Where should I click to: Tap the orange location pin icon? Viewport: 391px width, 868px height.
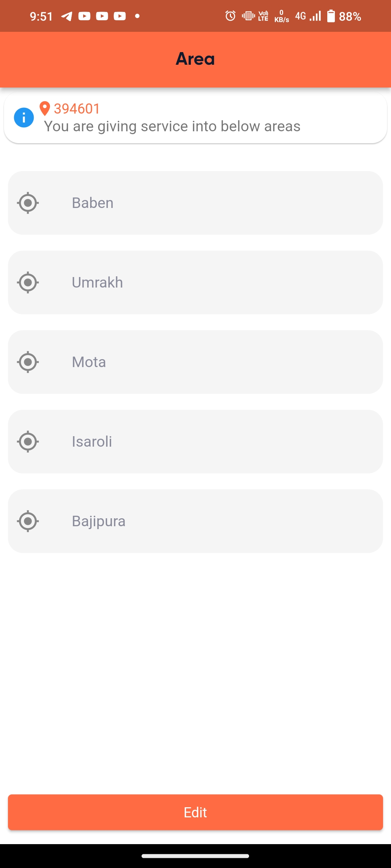click(x=45, y=109)
